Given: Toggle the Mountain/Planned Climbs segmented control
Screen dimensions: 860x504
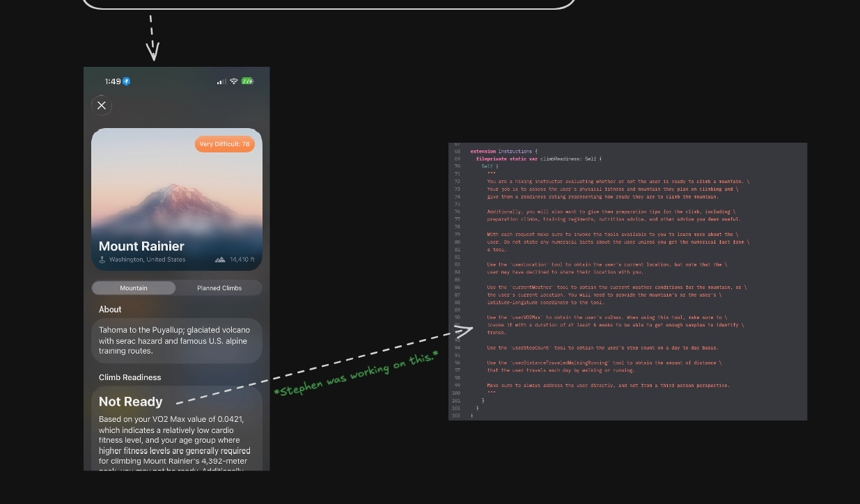Looking at the screenshot, I should (x=176, y=288).
